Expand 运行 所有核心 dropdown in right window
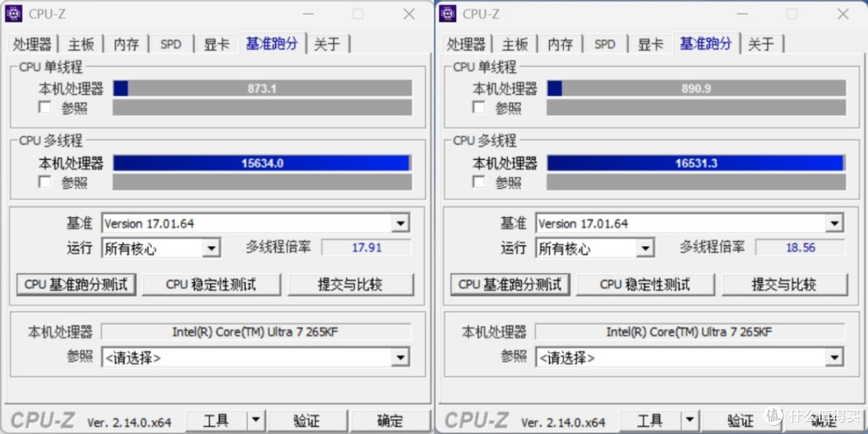The width and height of the screenshot is (868, 434). point(645,248)
